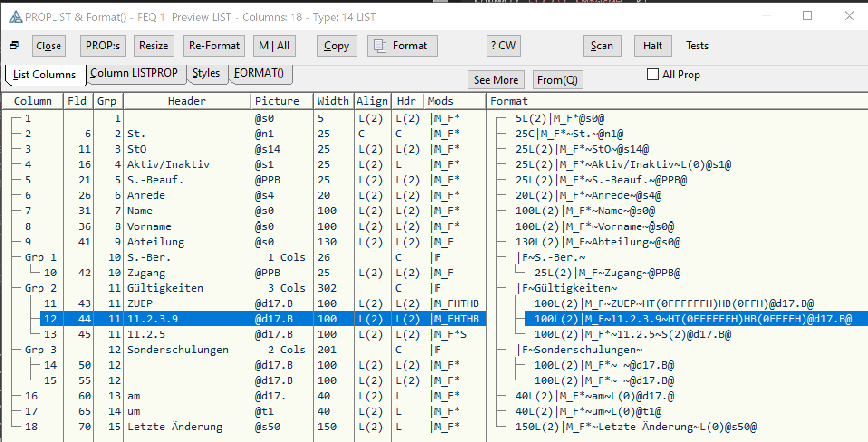
Task: Click the Copy button
Action: click(336, 46)
